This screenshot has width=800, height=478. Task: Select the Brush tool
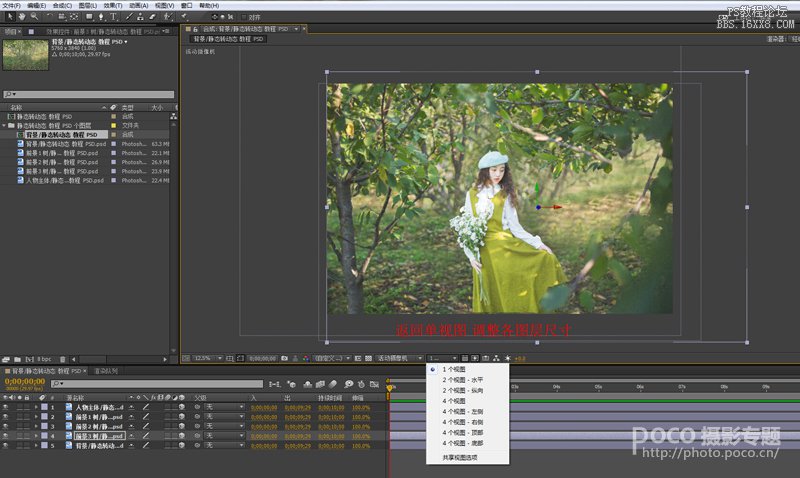[x=129, y=17]
